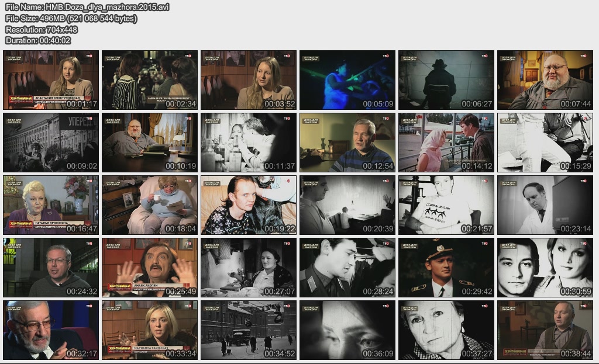Image resolution: width=599 pixels, height=364 pixels.
Task: Click the mustached man gesturing at 00:25:49
Action: [149, 268]
